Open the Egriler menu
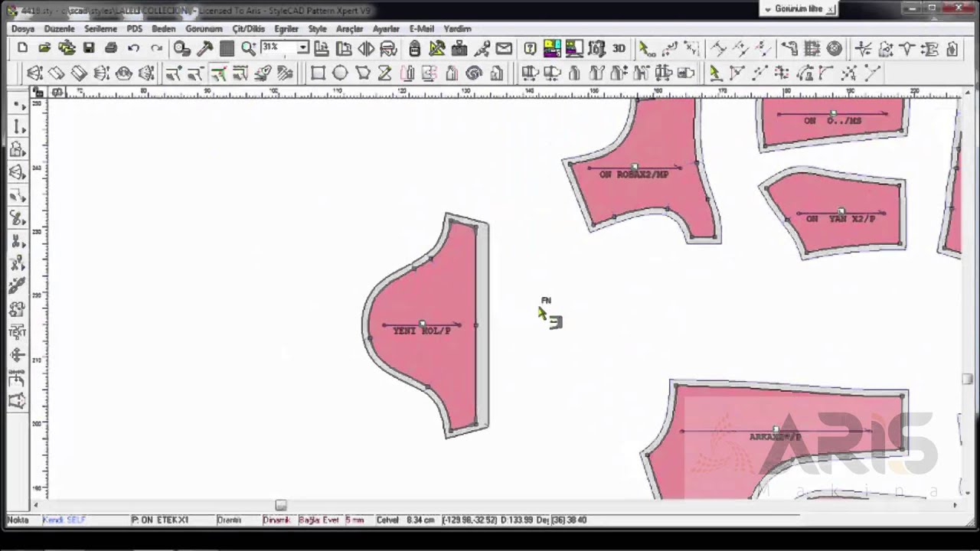 click(x=286, y=28)
